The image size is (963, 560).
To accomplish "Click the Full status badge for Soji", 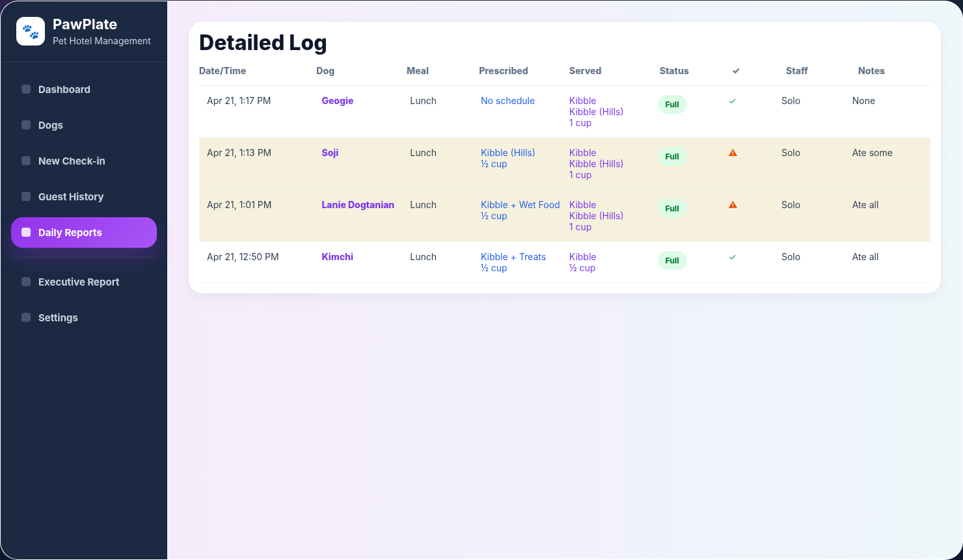I will pos(672,157).
